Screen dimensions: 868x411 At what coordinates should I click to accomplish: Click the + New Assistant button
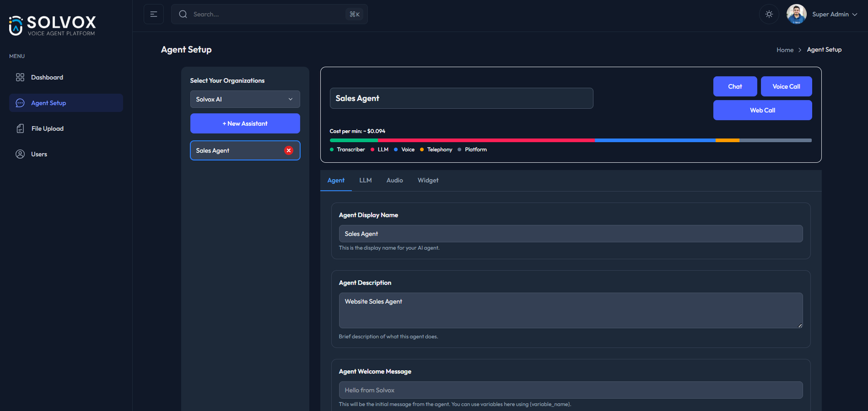coord(245,124)
